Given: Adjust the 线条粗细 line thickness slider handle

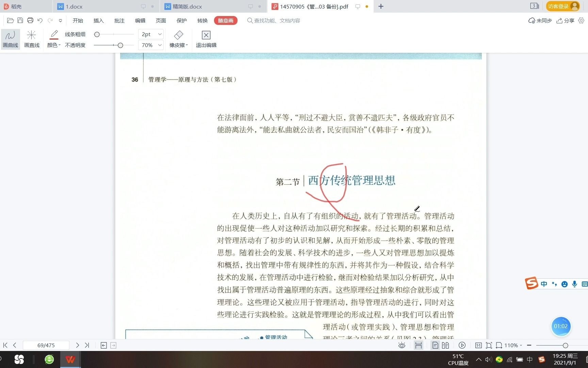Looking at the screenshot, I should pyautogui.click(x=97, y=34).
